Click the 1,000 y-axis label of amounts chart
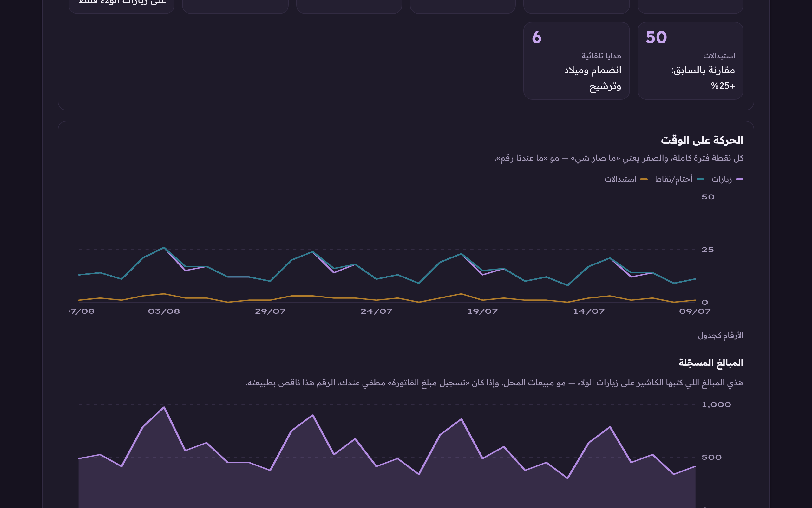This screenshot has width=812, height=508. tap(716, 404)
